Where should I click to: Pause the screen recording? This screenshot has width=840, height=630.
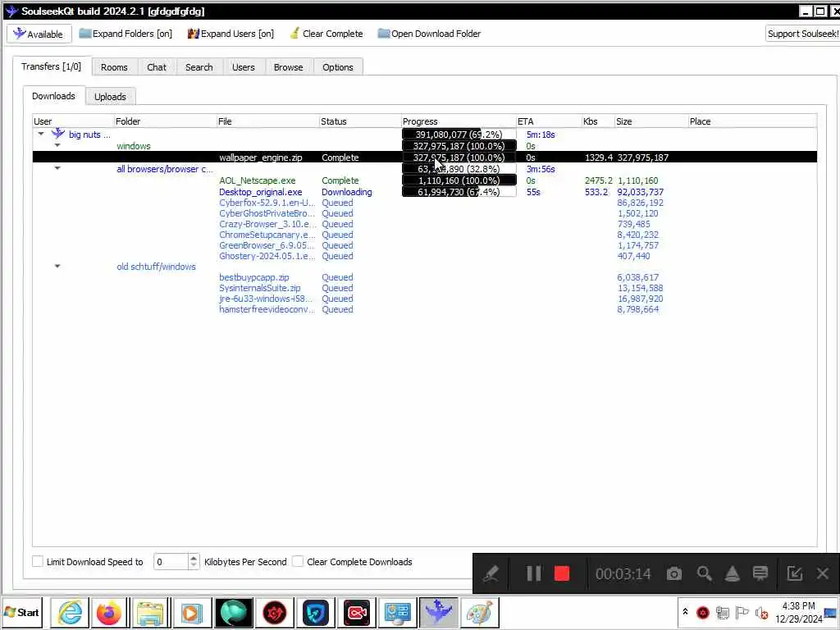click(533, 573)
